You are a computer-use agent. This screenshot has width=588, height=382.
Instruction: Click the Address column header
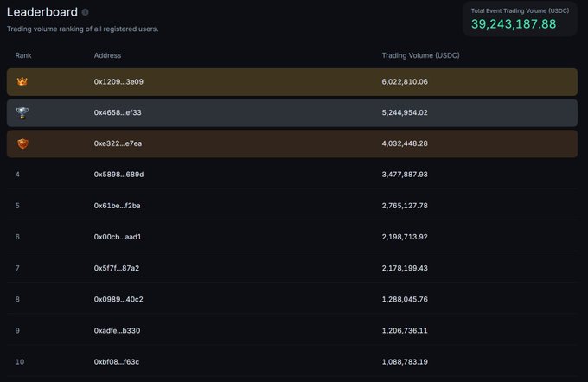coord(107,55)
